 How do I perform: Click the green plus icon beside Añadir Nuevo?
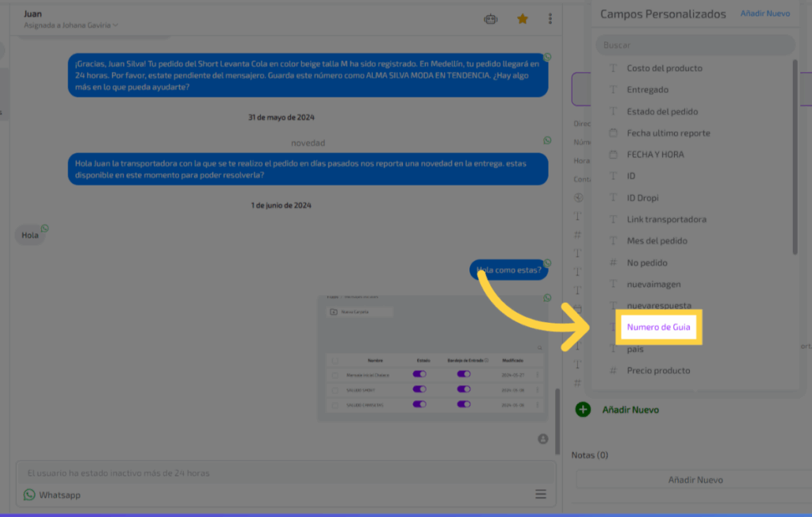(583, 409)
